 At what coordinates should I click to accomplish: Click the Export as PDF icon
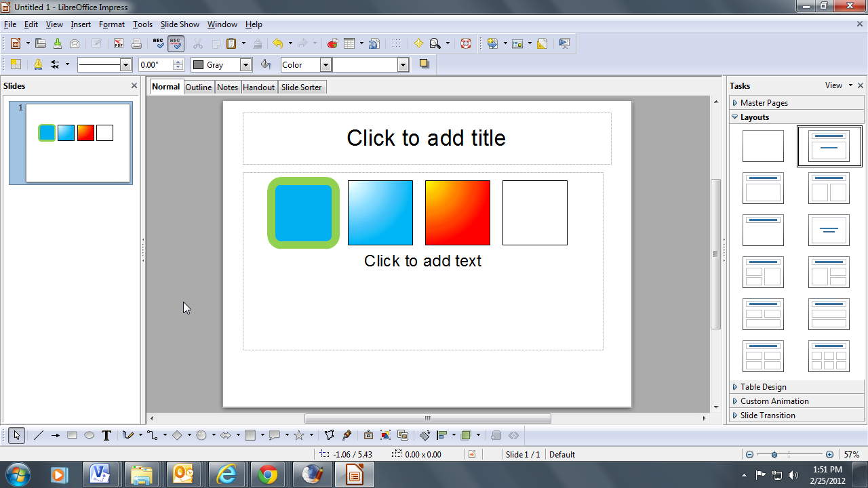point(119,43)
